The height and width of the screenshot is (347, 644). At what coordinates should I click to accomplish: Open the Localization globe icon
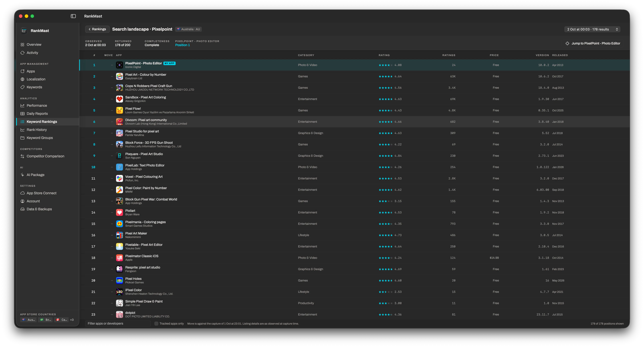click(22, 79)
